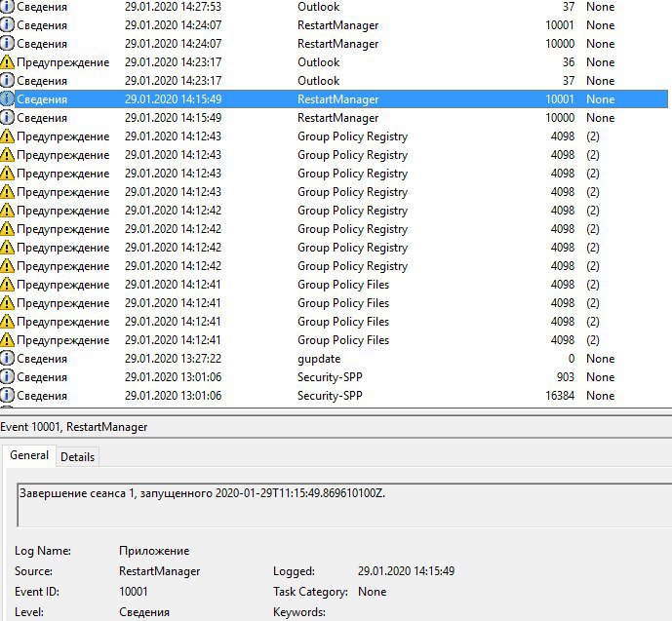This screenshot has width=672, height=621.
Task: Open the General tab
Action: click(29, 455)
